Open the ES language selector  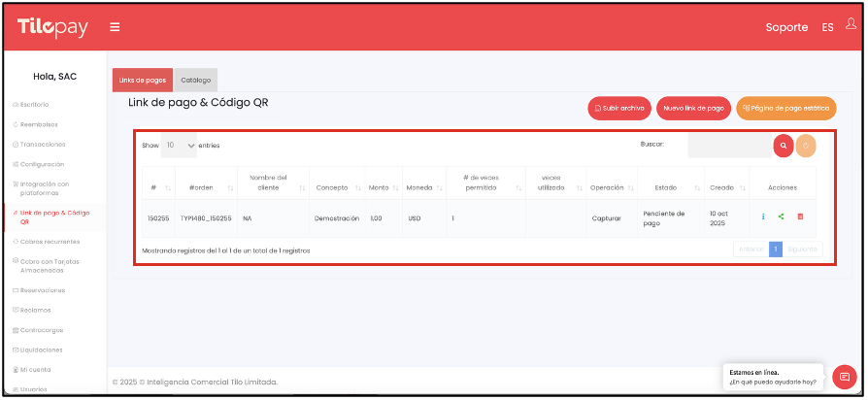click(827, 27)
